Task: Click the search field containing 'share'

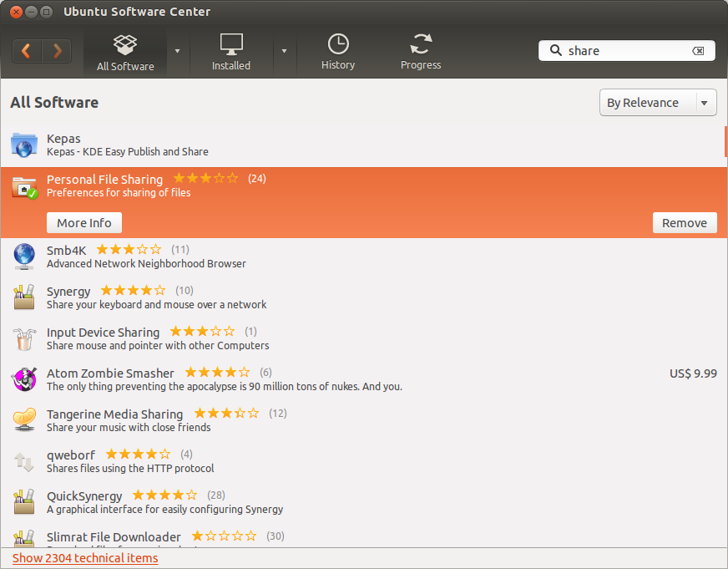Action: [x=627, y=51]
